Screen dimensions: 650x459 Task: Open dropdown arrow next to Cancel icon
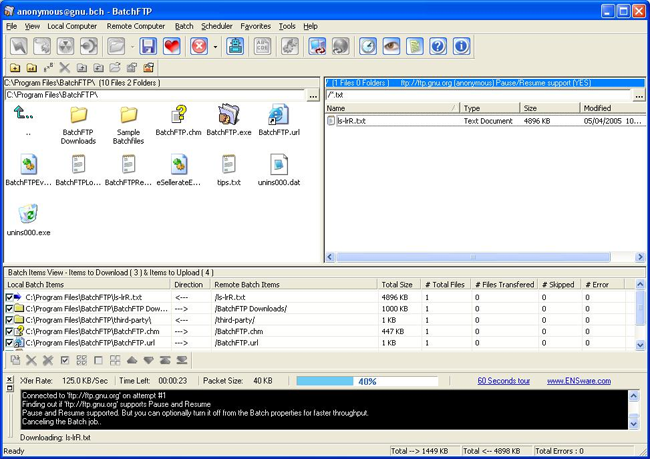pos(215,47)
